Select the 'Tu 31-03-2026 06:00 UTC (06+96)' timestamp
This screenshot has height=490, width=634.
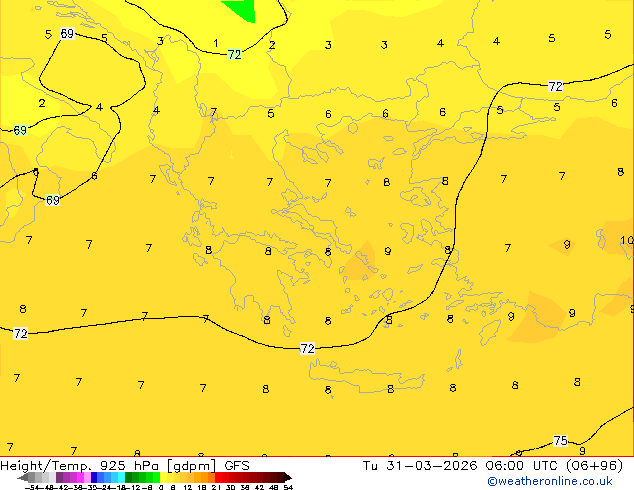(x=492, y=466)
